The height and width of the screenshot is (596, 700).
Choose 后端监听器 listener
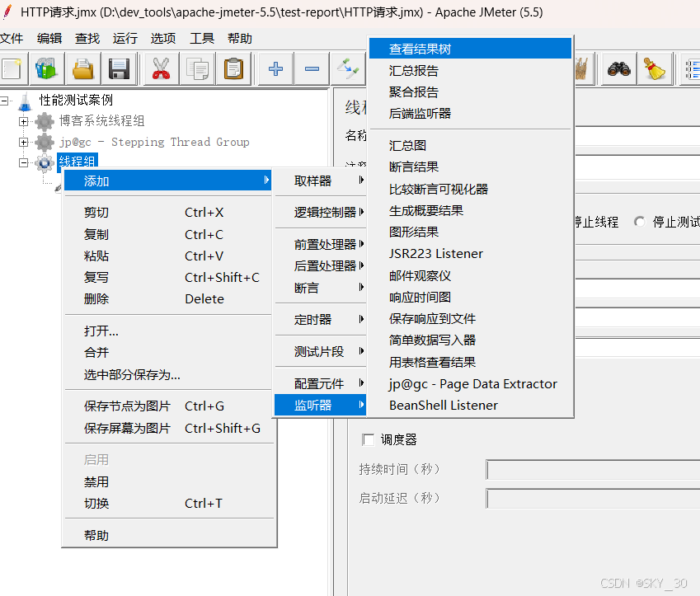point(470,113)
